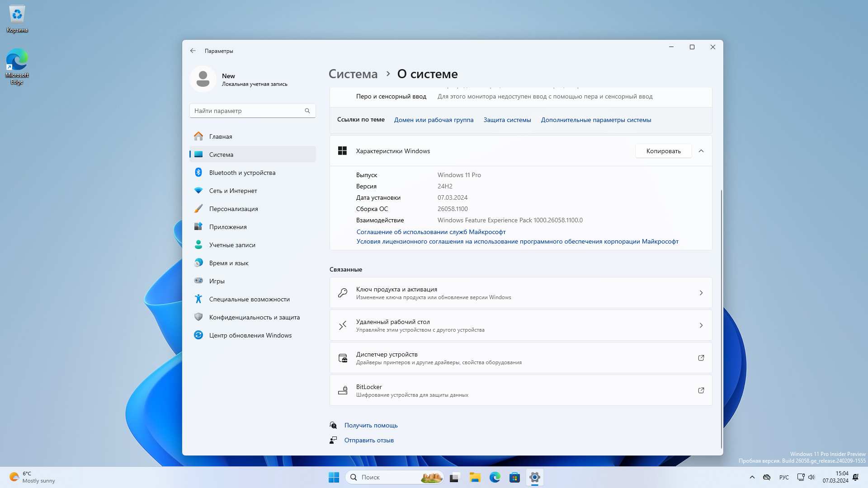
Task: Select Учетные записи menu item
Action: [232, 245]
